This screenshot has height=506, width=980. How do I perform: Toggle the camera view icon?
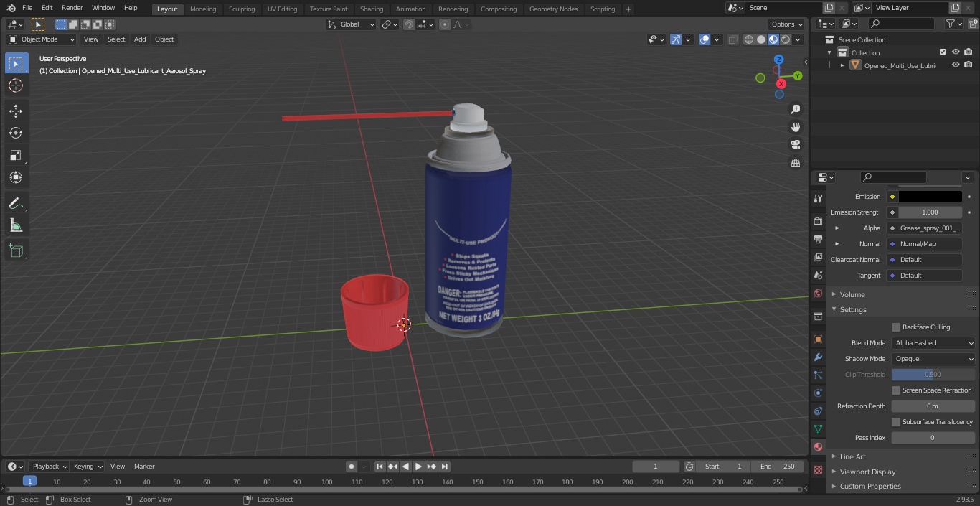pos(795,145)
